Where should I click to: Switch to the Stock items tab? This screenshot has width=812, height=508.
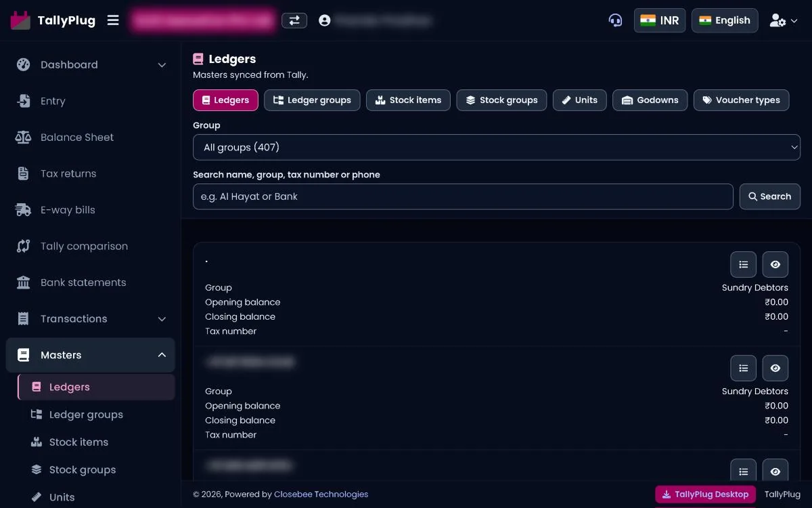(408, 100)
